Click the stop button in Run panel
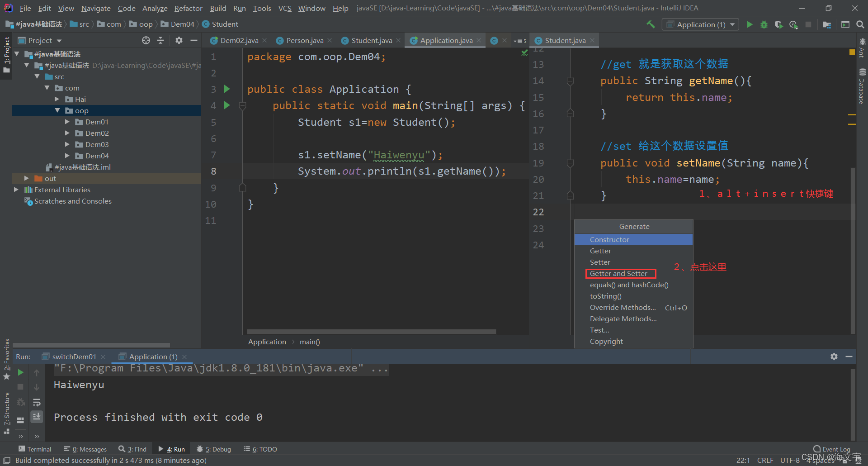This screenshot has height=466, width=868. pos(20,387)
